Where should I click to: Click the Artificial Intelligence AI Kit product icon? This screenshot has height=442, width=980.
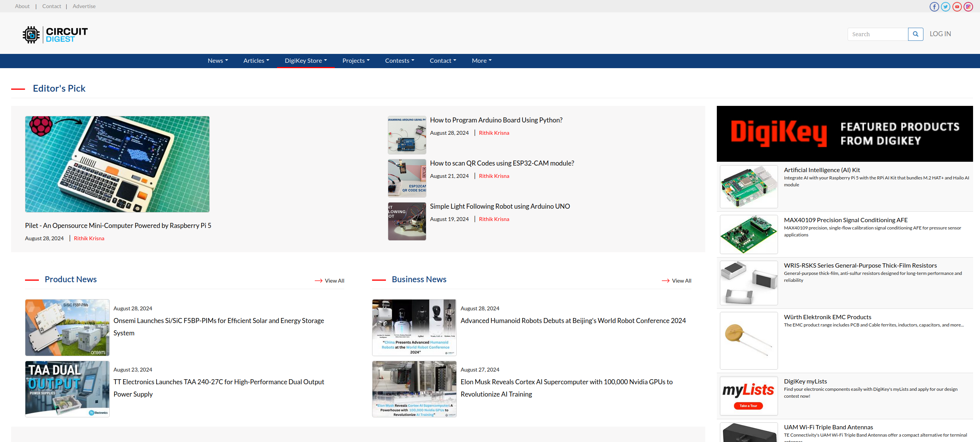[x=748, y=186]
